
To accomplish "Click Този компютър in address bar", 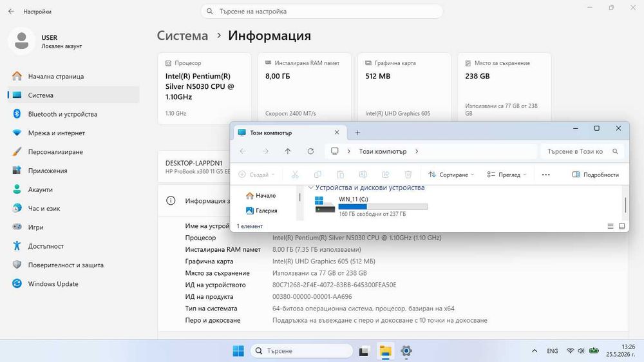I will pyautogui.click(x=383, y=151).
